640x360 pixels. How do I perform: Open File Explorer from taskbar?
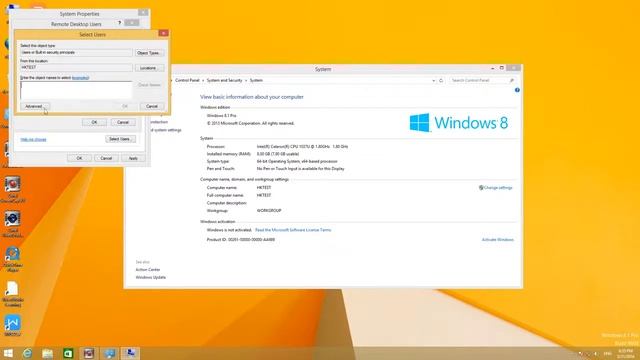coord(47,353)
